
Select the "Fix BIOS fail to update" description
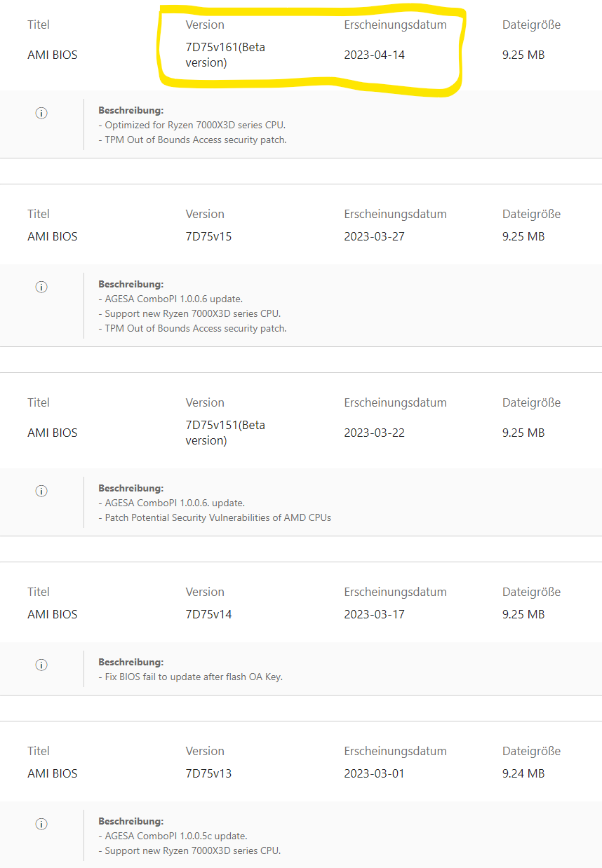tap(194, 677)
